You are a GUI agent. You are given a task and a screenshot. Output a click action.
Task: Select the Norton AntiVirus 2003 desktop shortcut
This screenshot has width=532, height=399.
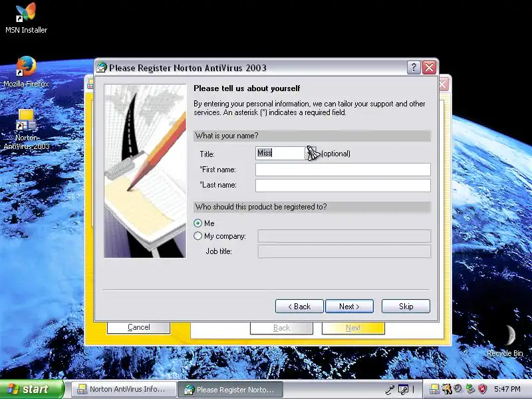(x=26, y=129)
